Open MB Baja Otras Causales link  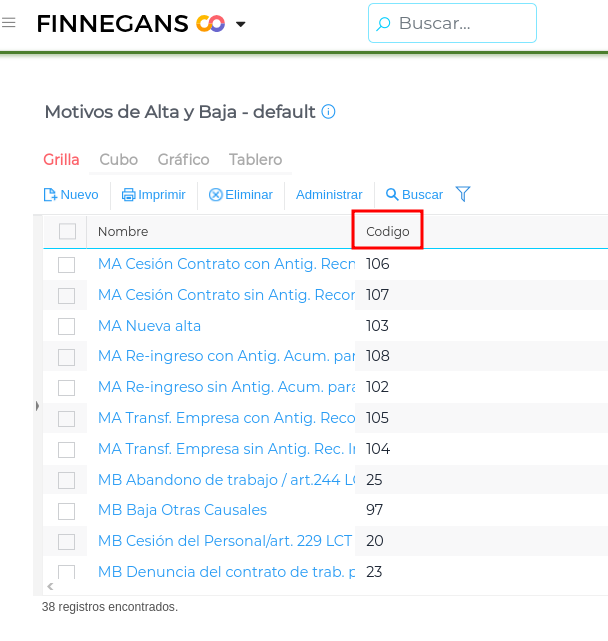point(182,510)
